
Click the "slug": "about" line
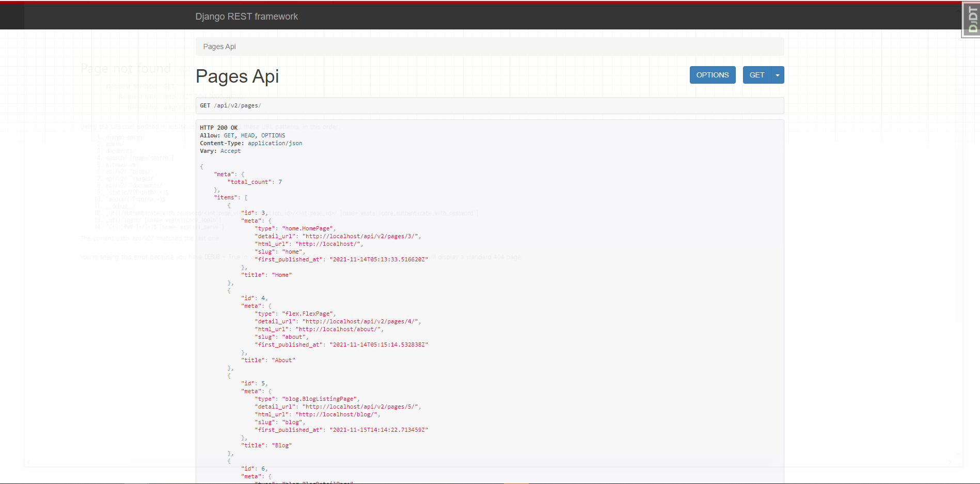[281, 337]
